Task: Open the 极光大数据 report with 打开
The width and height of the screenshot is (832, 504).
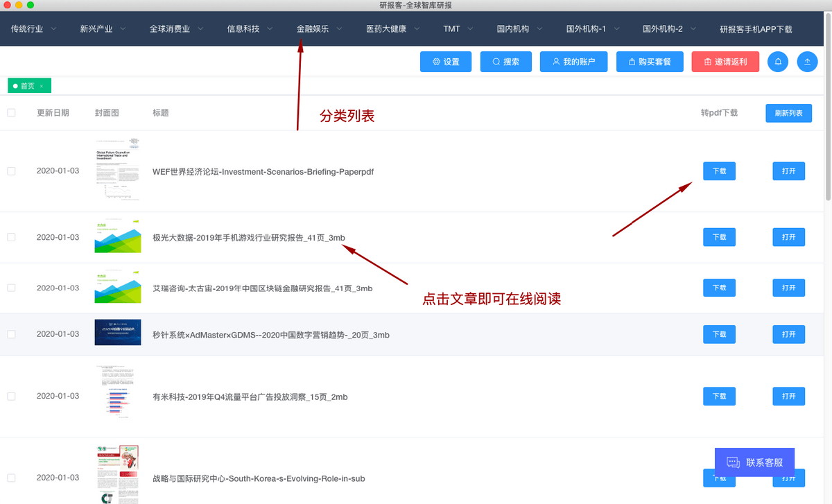Action: pyautogui.click(x=789, y=237)
